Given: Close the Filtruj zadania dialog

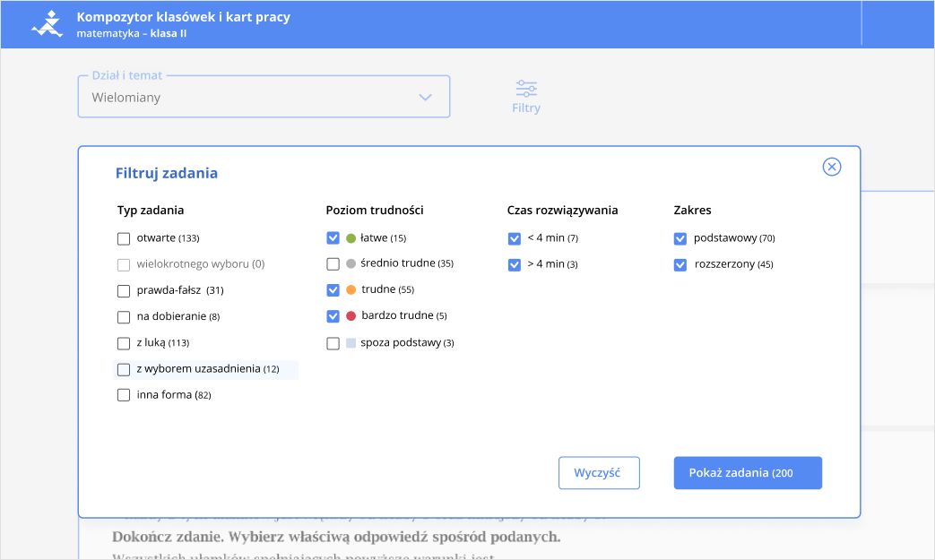Looking at the screenshot, I should pyautogui.click(x=831, y=167).
